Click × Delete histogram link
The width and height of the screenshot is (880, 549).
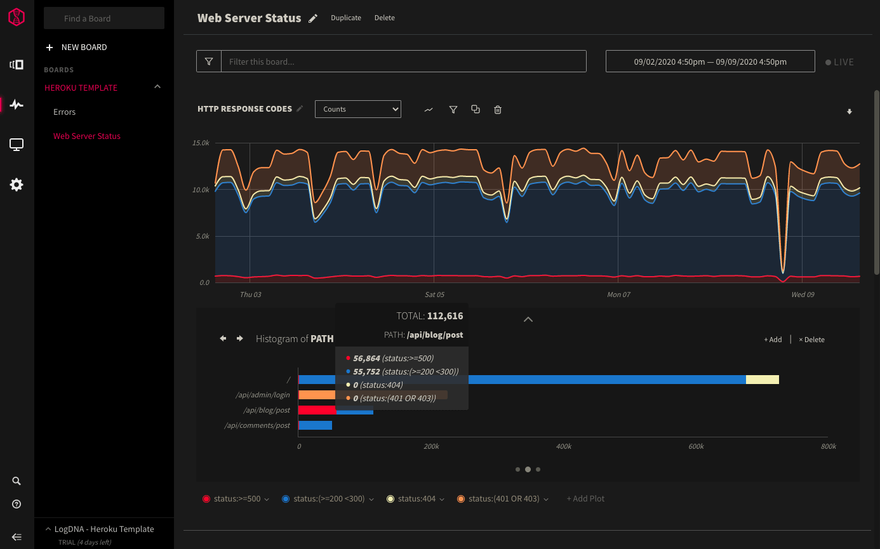point(812,340)
